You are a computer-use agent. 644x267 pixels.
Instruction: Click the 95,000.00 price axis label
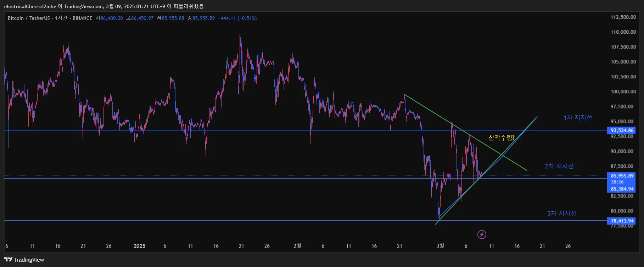[622, 121]
